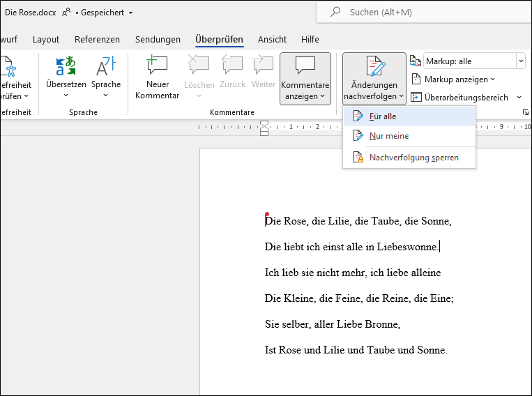
Task: Click the ruler indent marker
Action: [x=264, y=128]
